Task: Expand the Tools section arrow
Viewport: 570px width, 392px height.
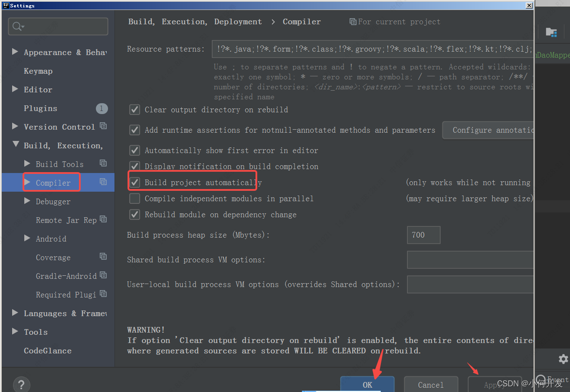Action: (x=15, y=331)
